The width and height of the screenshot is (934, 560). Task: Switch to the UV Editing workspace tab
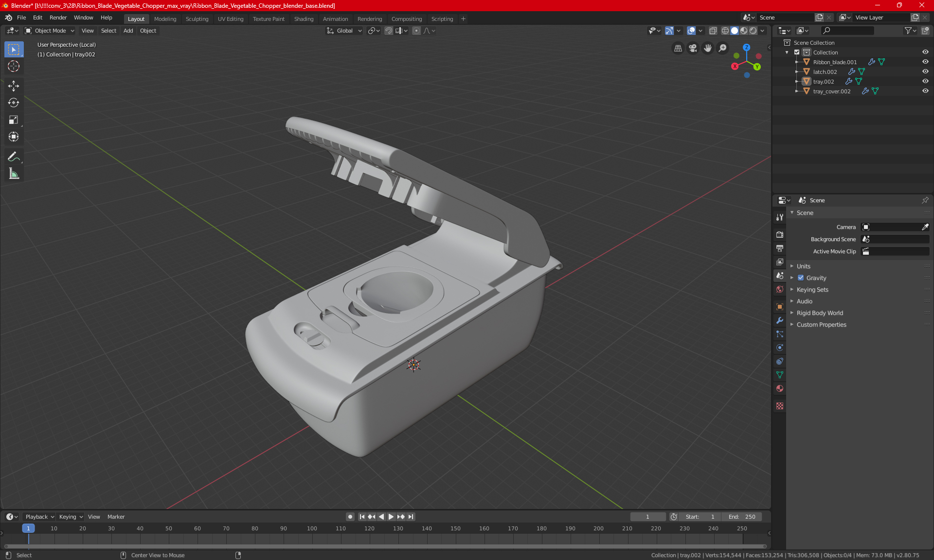tap(231, 19)
